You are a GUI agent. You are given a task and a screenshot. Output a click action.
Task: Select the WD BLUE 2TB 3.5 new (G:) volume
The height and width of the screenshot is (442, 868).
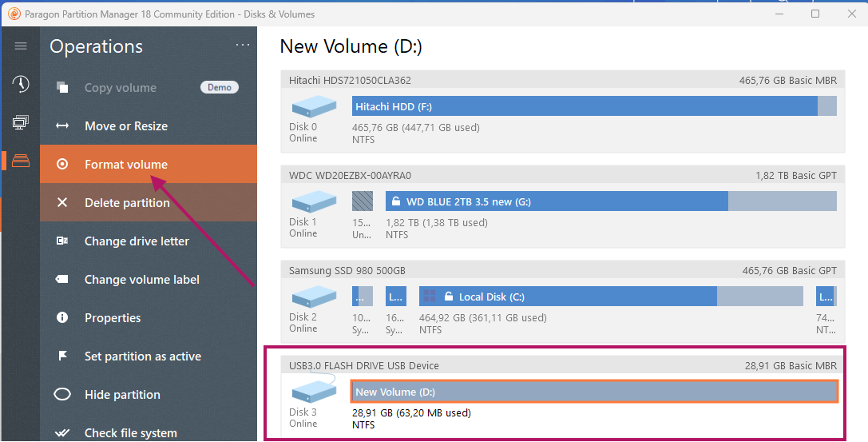coord(611,201)
